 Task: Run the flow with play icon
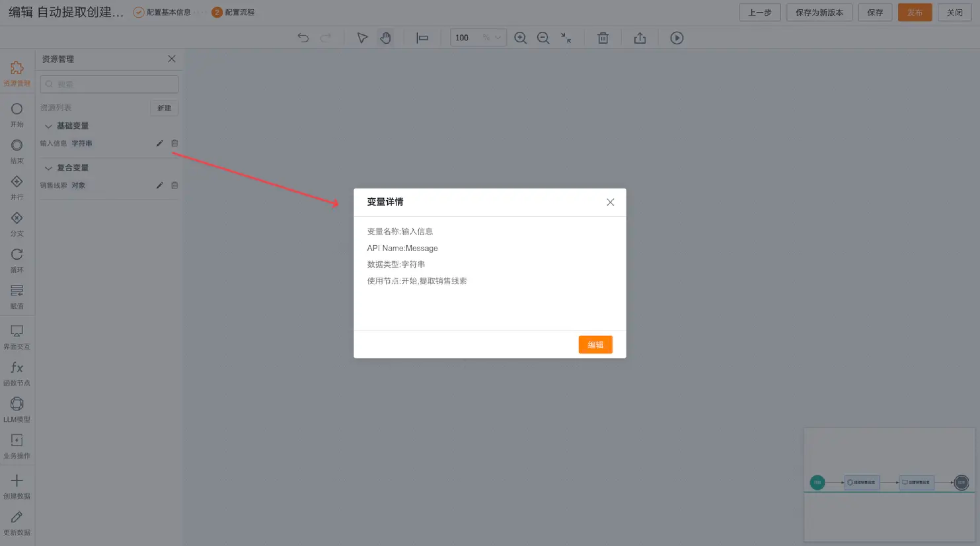coord(676,38)
